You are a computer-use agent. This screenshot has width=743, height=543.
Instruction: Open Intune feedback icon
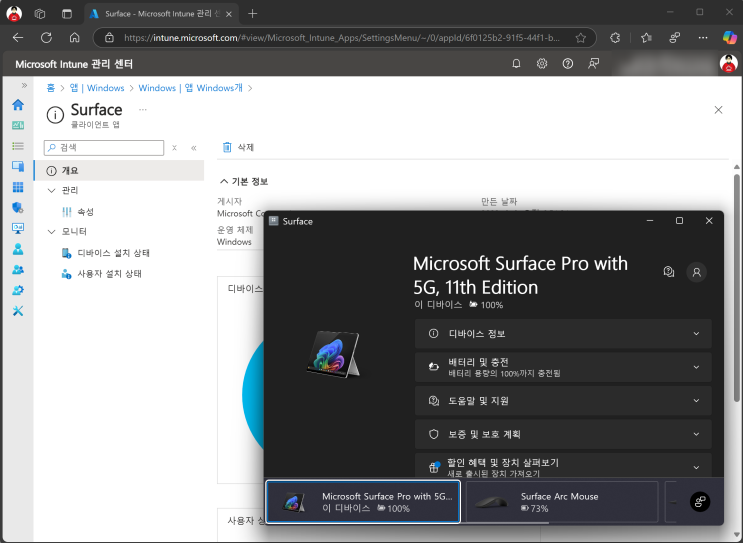[593, 63]
